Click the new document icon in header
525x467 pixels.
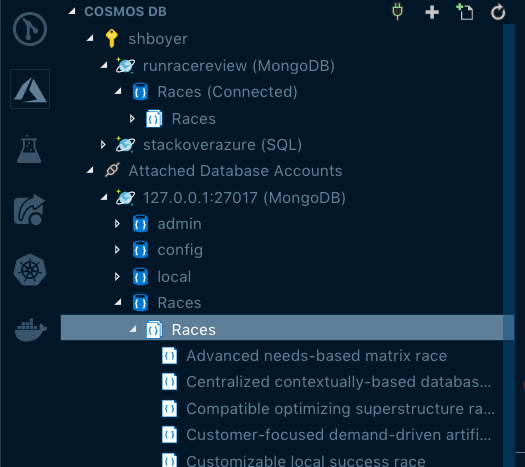pos(465,12)
